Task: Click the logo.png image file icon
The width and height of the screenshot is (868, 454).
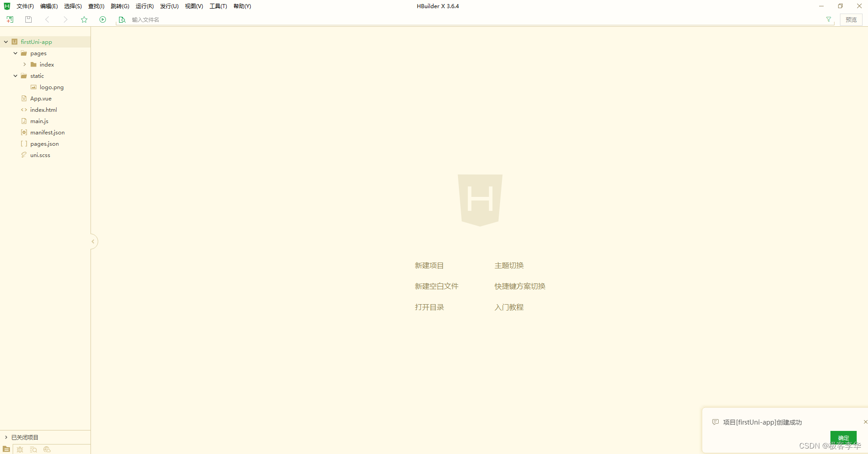Action: tap(33, 87)
